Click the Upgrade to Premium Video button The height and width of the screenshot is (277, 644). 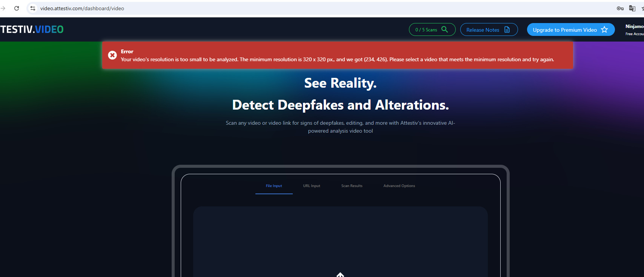pyautogui.click(x=564, y=30)
